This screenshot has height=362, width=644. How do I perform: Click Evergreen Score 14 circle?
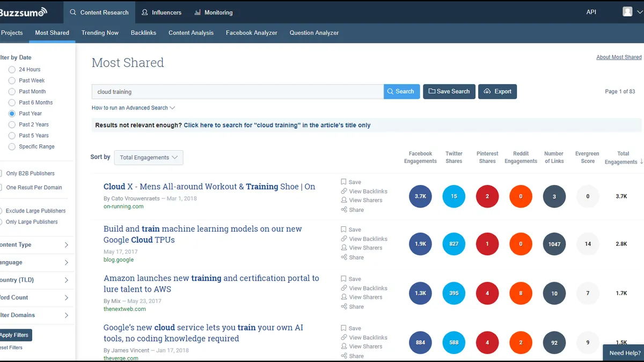pos(588,244)
